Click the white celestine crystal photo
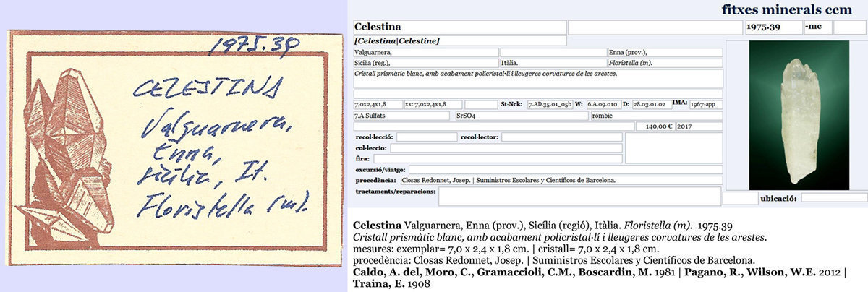This screenshot has height=292, width=868. tap(799, 115)
